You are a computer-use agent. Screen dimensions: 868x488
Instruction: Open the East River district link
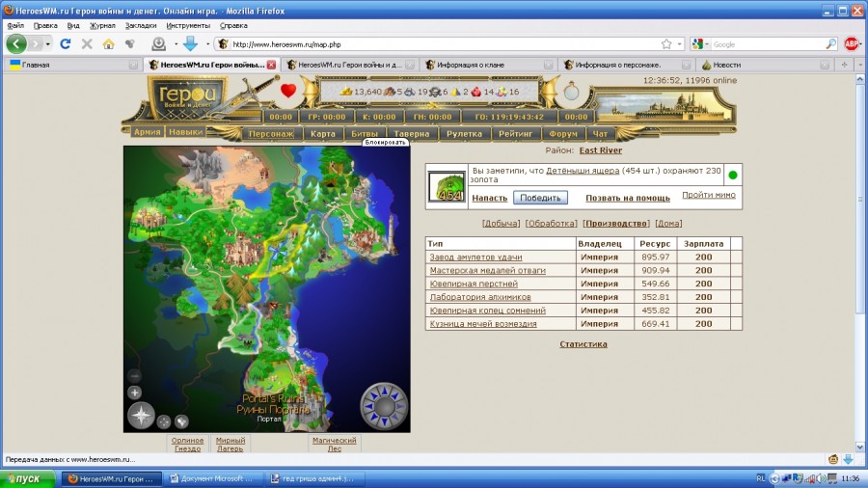tap(601, 149)
